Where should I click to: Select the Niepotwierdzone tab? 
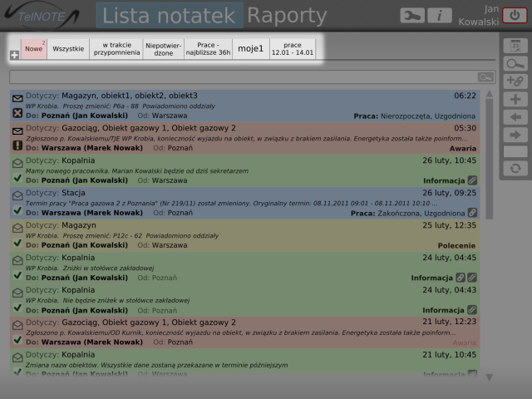coord(164,49)
